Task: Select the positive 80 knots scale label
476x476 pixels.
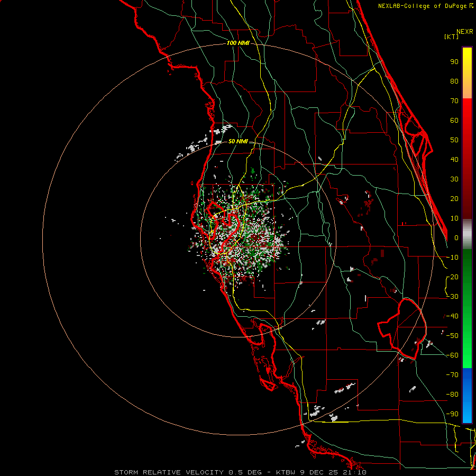Action: [x=454, y=81]
